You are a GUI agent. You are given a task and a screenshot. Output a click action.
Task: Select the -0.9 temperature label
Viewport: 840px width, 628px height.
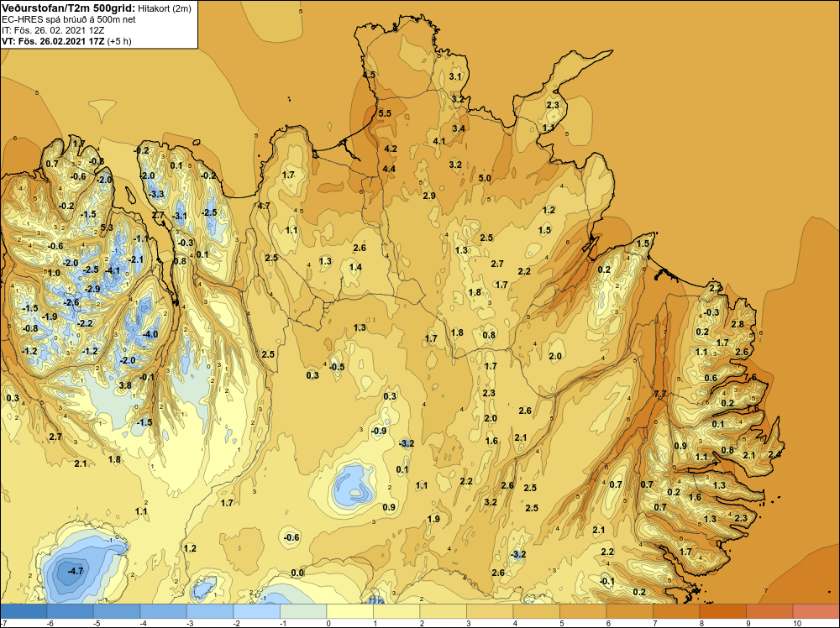(x=378, y=431)
